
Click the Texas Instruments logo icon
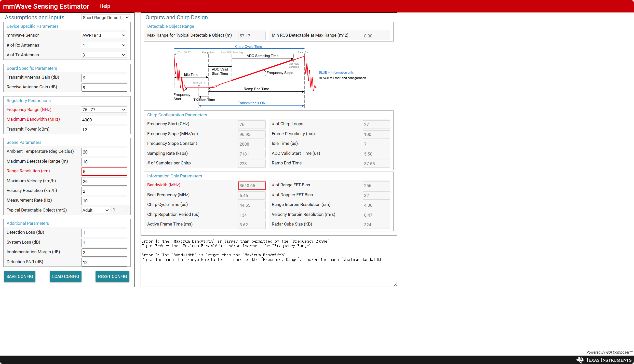coord(580,360)
